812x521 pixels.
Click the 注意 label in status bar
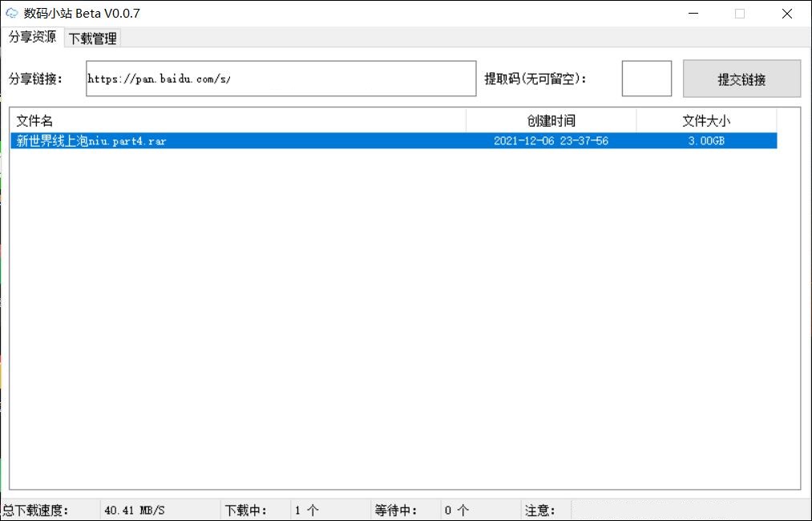click(539, 511)
